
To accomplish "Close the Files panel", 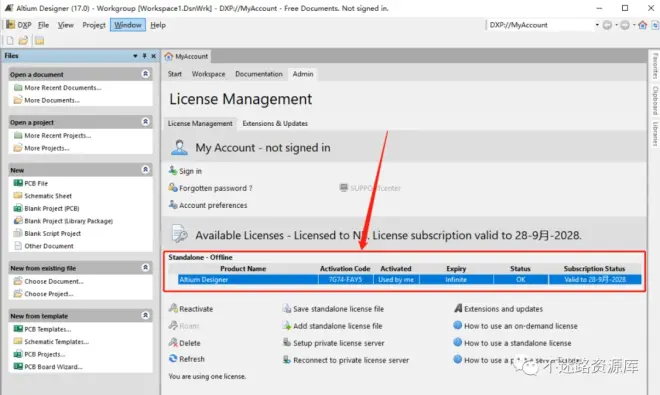I will (x=154, y=56).
